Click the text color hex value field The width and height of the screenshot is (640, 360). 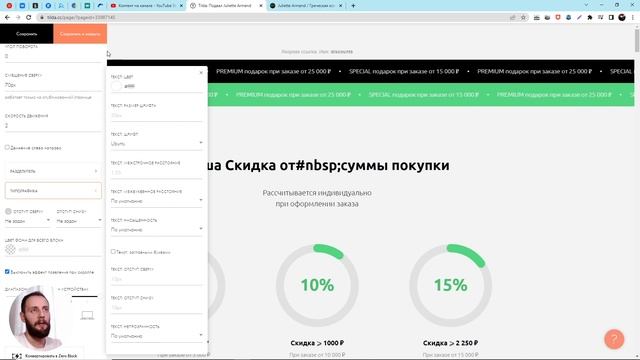(163, 86)
